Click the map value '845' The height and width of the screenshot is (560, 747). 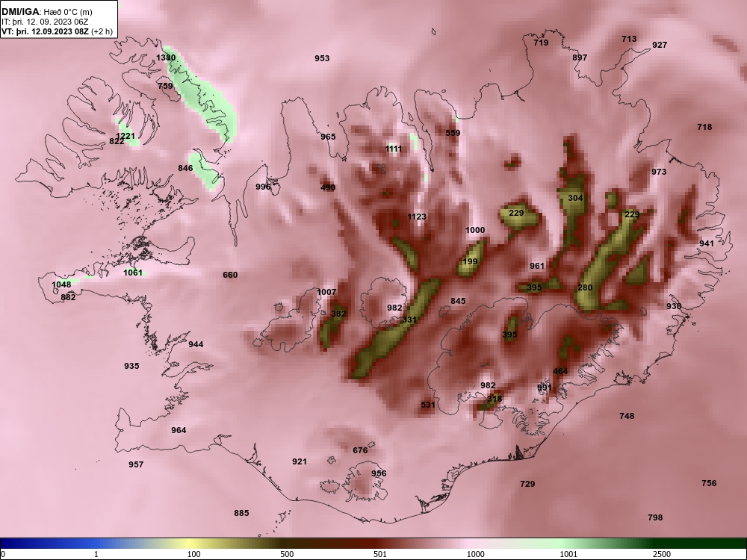click(x=458, y=300)
